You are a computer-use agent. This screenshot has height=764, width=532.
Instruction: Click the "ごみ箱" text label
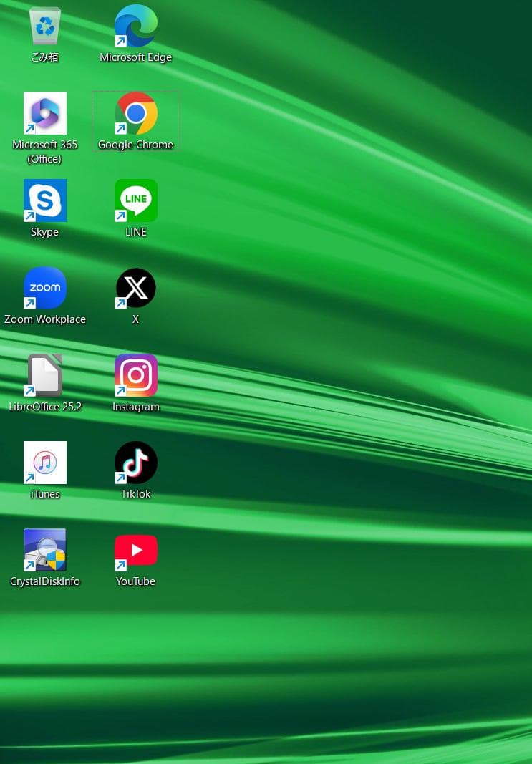point(45,57)
